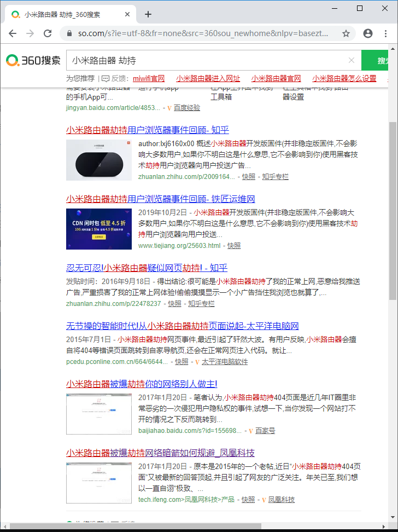398x532 pixels.
Task: Open result 小米路由器被爆劫持网络暗箭如何规避_凤凰科技
Action: pos(160,453)
